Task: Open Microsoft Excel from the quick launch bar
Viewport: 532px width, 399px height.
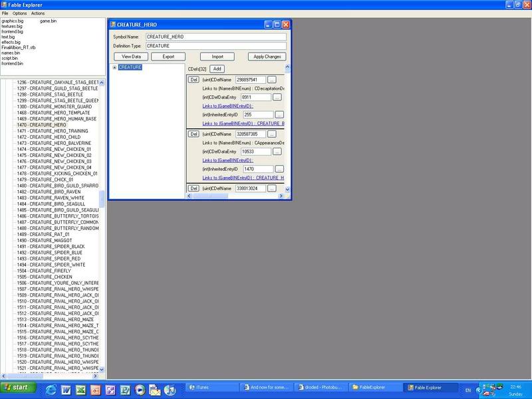Action: (80, 389)
